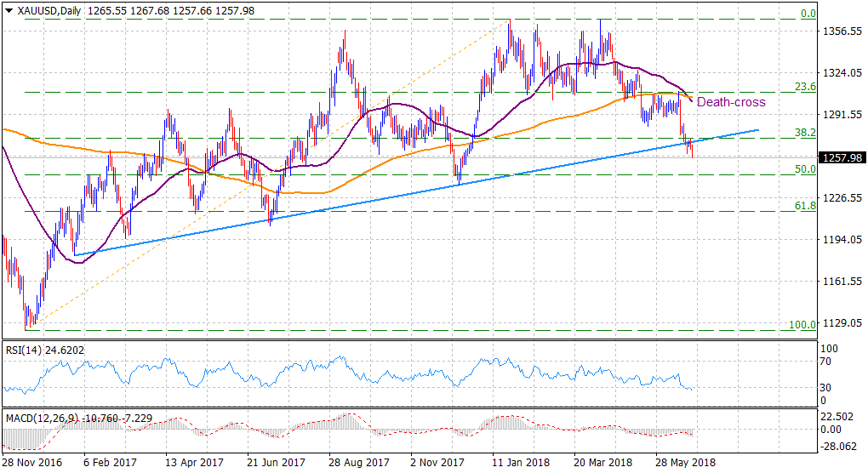Click the 1356.55 price axis value
868x473 pixels.
tap(840, 31)
